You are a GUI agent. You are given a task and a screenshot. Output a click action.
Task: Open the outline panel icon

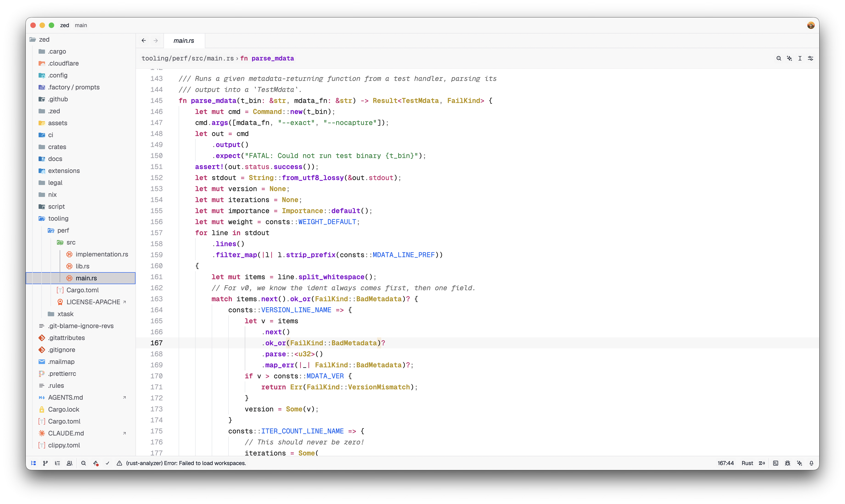[x=57, y=463]
